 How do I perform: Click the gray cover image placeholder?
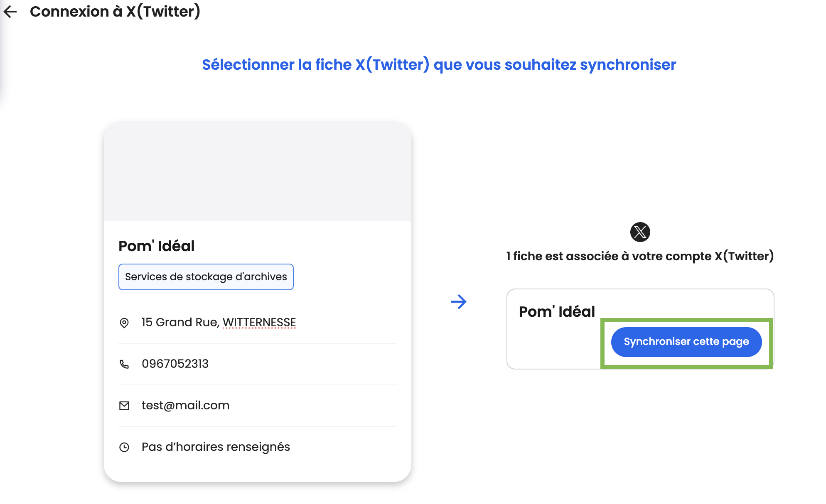pos(258,171)
